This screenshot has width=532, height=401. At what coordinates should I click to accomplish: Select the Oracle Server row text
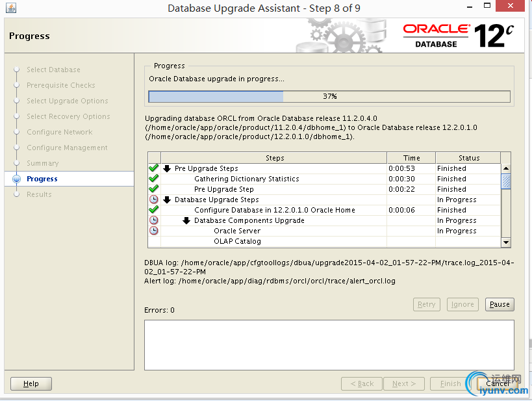(x=237, y=231)
